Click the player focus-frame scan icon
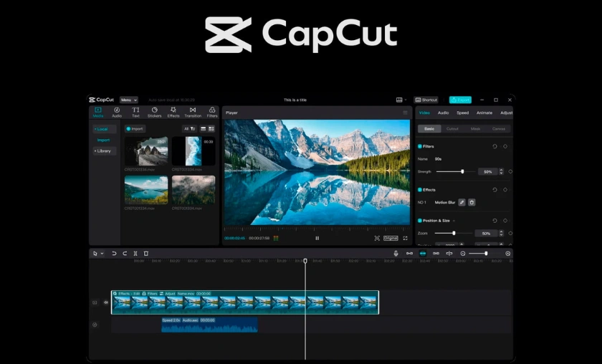This screenshot has width=602, height=364. click(x=377, y=239)
